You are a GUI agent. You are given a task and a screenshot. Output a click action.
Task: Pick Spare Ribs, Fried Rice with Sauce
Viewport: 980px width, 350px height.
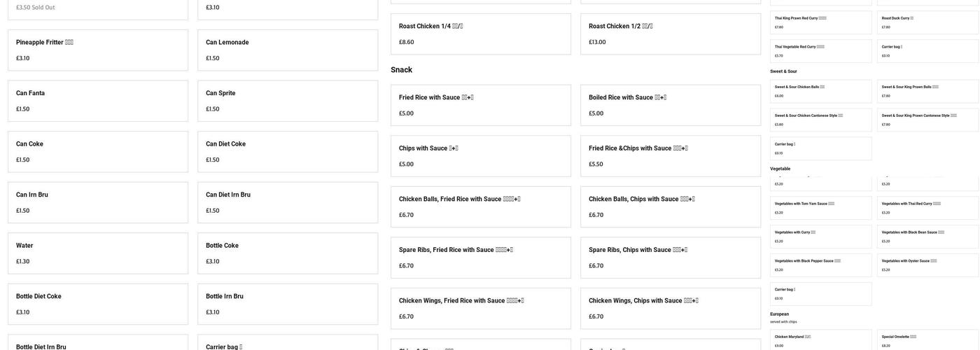[480, 257]
